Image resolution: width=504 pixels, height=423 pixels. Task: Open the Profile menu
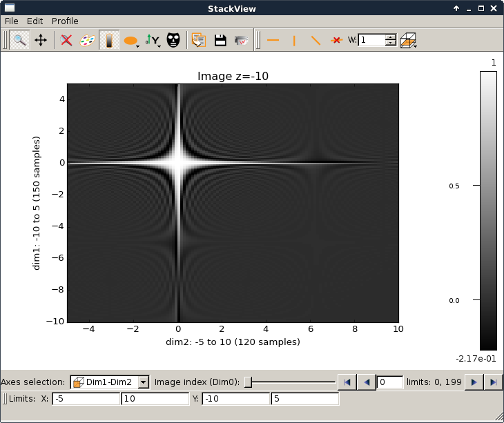pyautogui.click(x=65, y=21)
